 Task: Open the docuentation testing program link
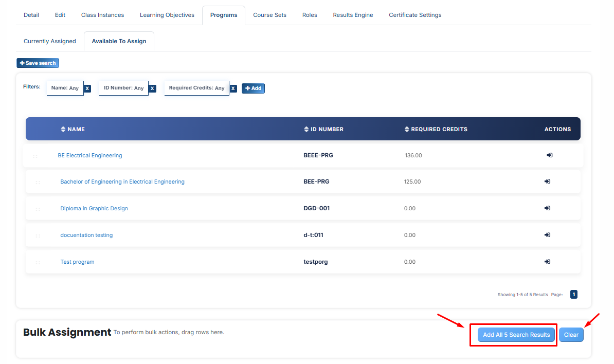[x=86, y=235]
